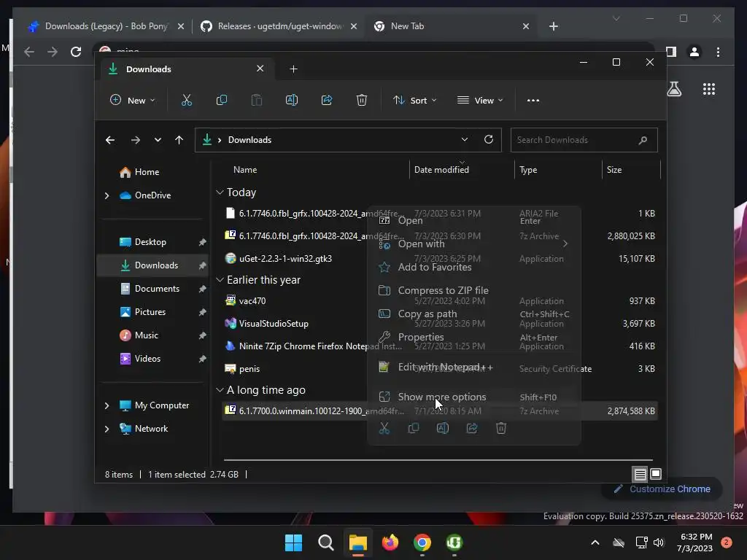Click the Cut icon in Explorer toolbar
This screenshot has width=747, height=560.
tap(186, 100)
